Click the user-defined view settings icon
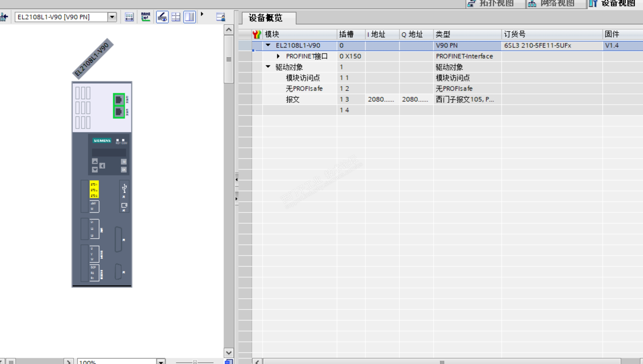643x364 pixels. (x=220, y=17)
